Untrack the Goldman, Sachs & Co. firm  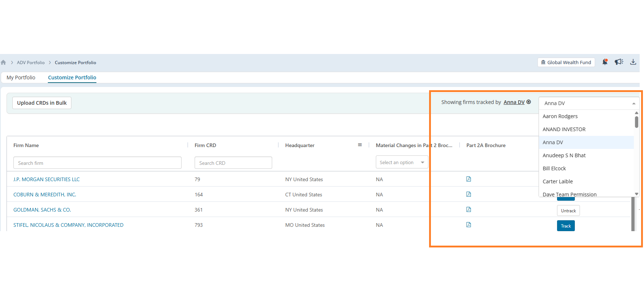pyautogui.click(x=568, y=210)
